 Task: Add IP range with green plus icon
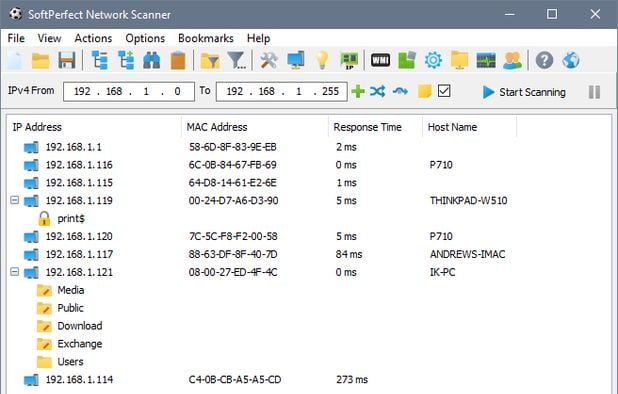coord(358,91)
